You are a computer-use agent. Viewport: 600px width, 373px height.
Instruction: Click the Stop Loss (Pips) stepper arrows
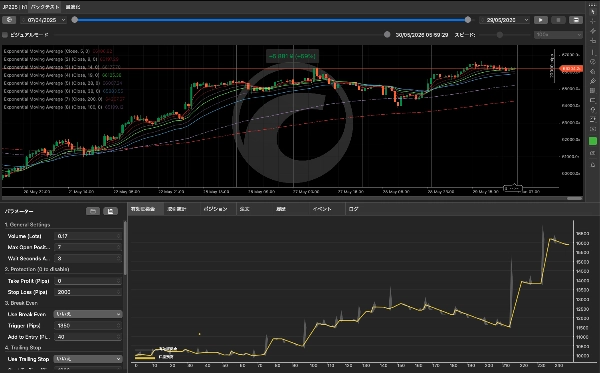click(x=119, y=292)
